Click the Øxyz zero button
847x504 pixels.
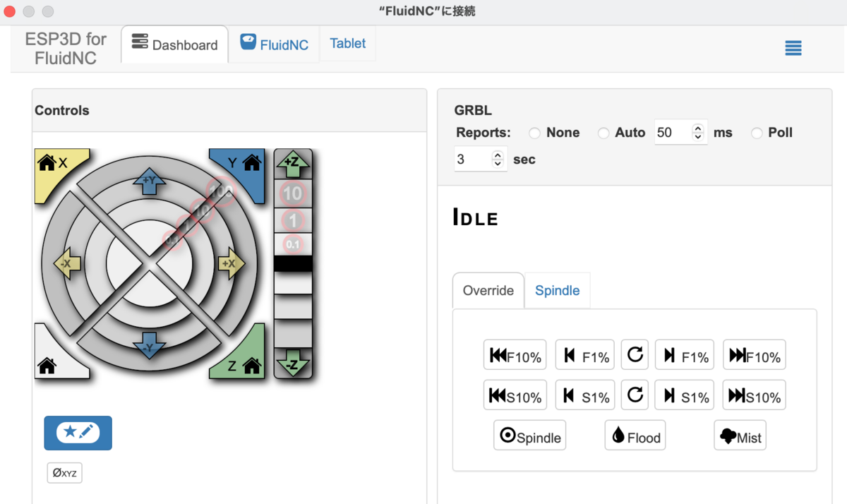click(x=65, y=473)
